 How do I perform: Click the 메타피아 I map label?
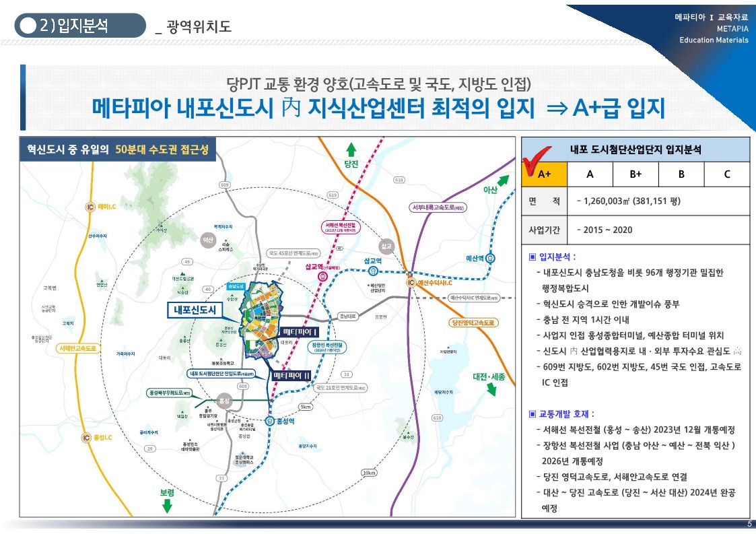(300, 333)
